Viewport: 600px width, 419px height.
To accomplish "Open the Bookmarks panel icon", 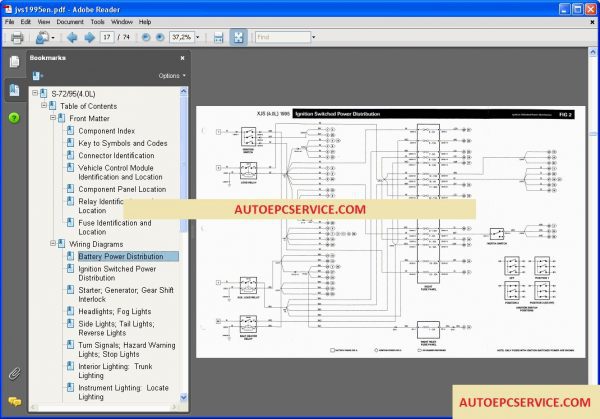I will (x=14, y=90).
